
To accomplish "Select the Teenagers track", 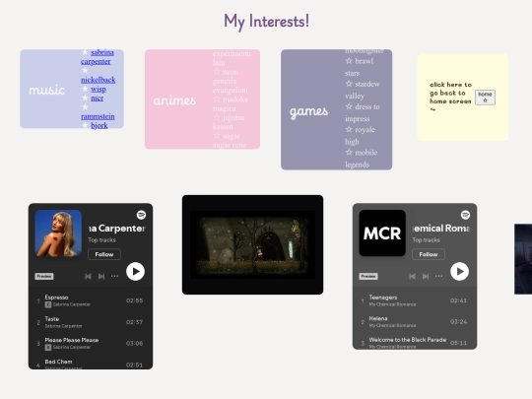I will [x=415, y=300].
